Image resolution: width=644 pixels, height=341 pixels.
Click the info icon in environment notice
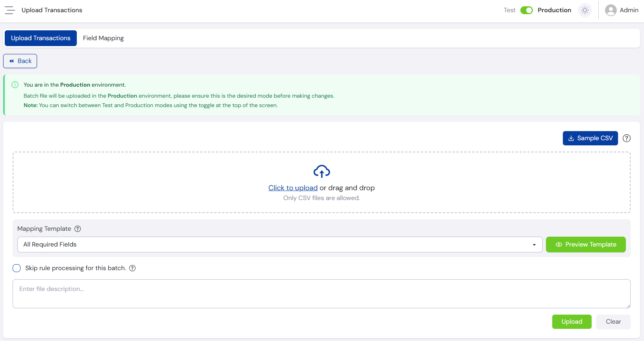(15, 85)
